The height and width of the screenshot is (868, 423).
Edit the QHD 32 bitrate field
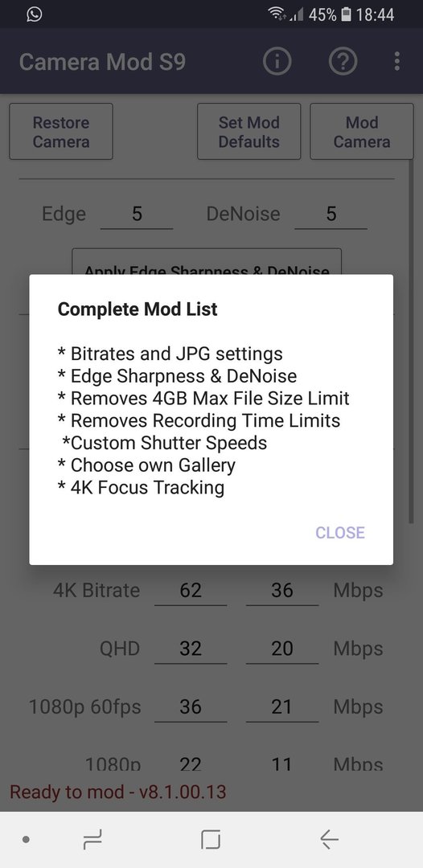191,649
